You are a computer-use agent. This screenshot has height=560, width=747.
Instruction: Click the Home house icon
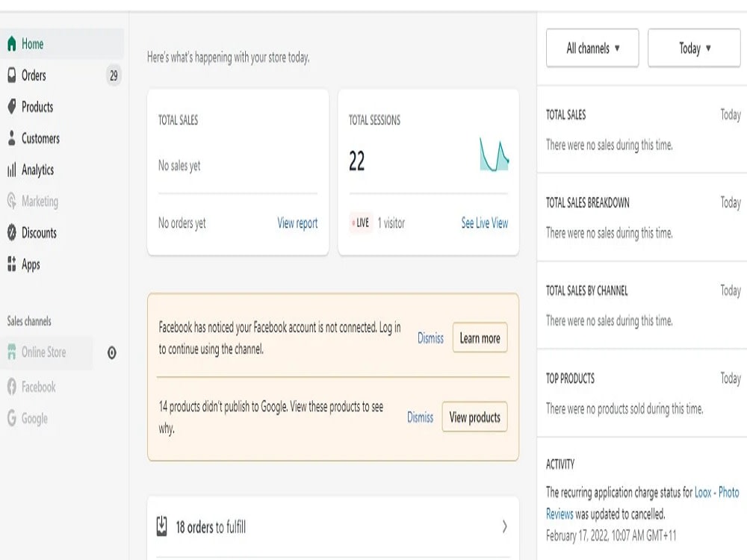[x=12, y=44]
